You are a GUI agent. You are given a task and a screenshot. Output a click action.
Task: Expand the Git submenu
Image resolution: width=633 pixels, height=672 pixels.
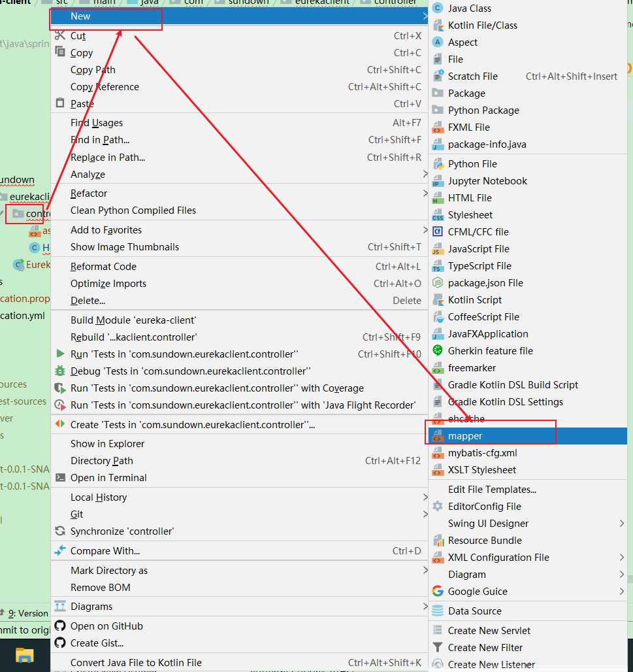[x=425, y=514]
